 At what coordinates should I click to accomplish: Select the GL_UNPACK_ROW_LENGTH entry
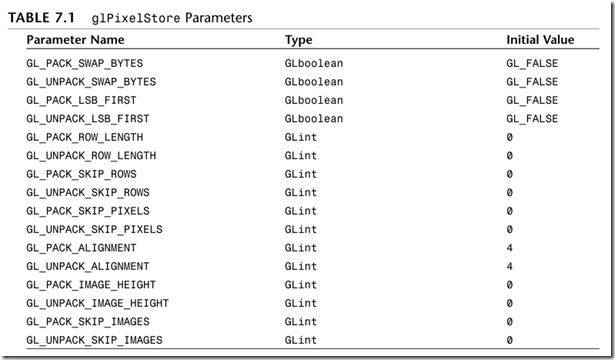[91, 155]
